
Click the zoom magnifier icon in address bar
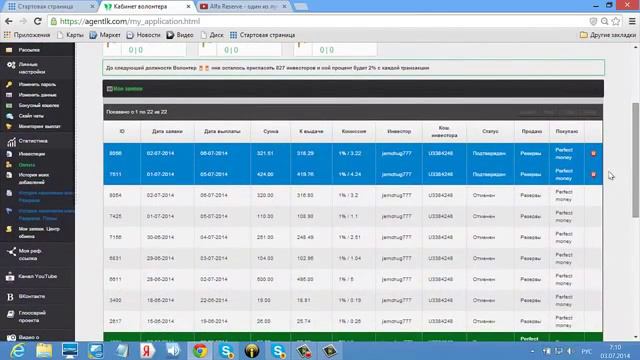(x=604, y=21)
